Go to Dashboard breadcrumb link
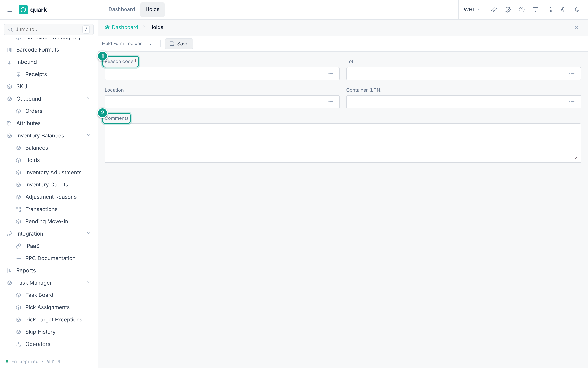Viewport: 588px width, 368px height. pos(125,27)
